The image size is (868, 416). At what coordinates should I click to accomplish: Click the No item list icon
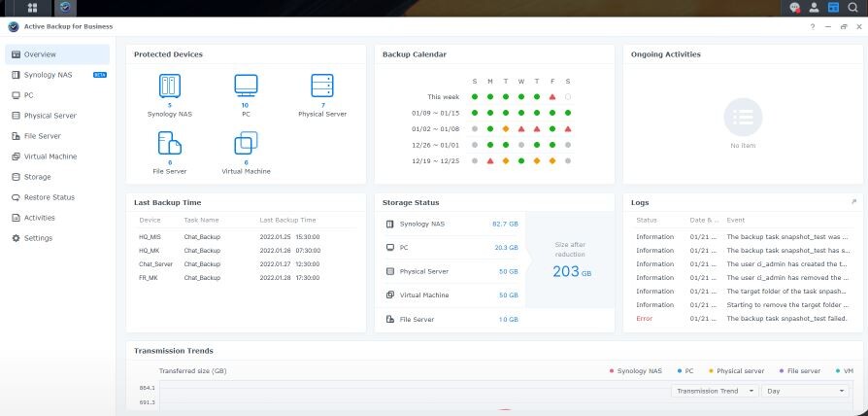743,118
